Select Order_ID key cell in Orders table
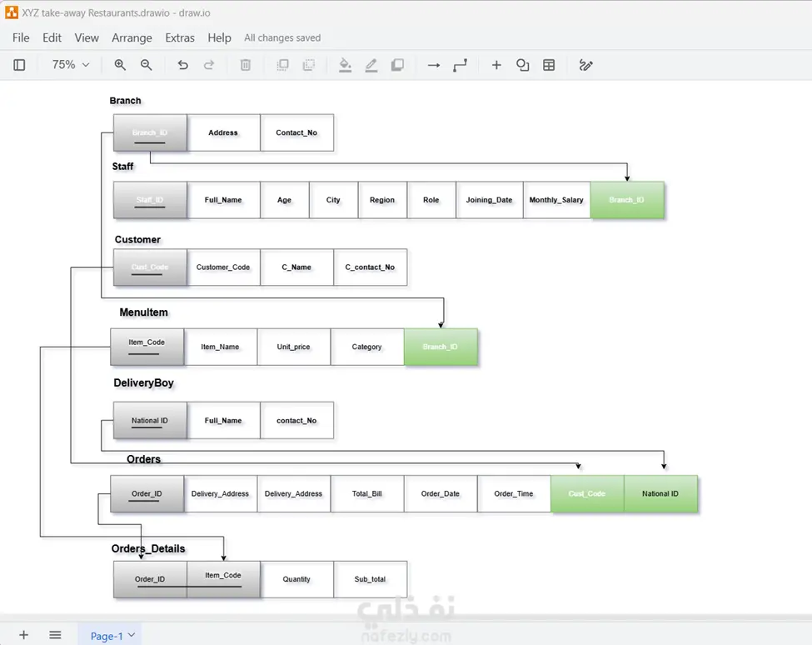Image resolution: width=812 pixels, height=645 pixels. (147, 493)
